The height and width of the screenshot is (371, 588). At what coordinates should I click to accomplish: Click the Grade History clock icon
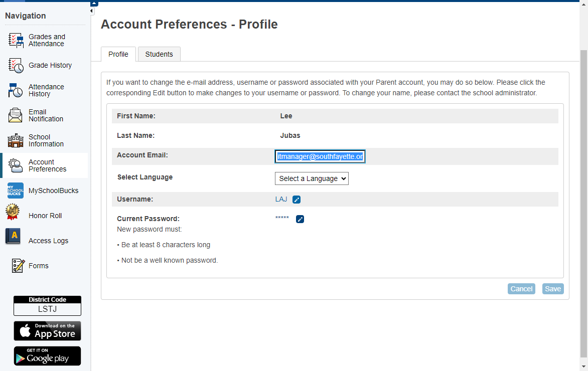coord(16,65)
